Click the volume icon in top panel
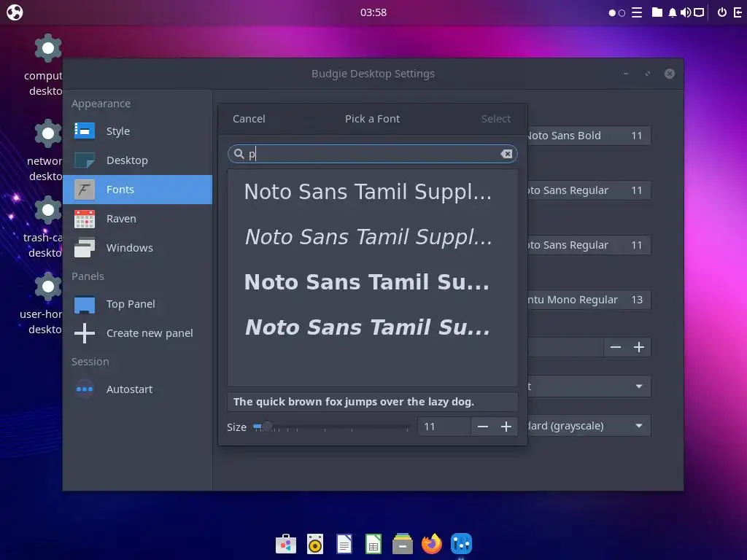Image resolution: width=747 pixels, height=560 pixels. point(686,12)
